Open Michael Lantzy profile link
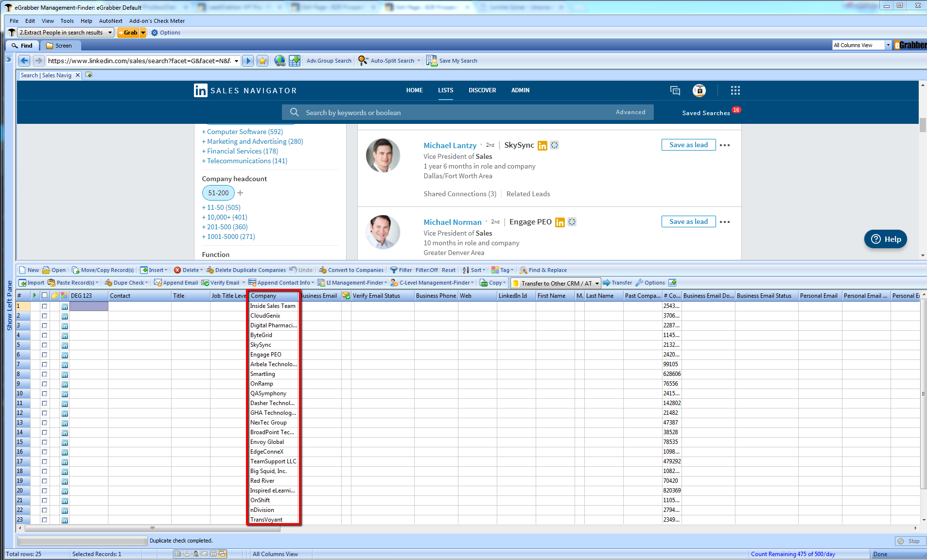This screenshot has width=927, height=560. [450, 145]
